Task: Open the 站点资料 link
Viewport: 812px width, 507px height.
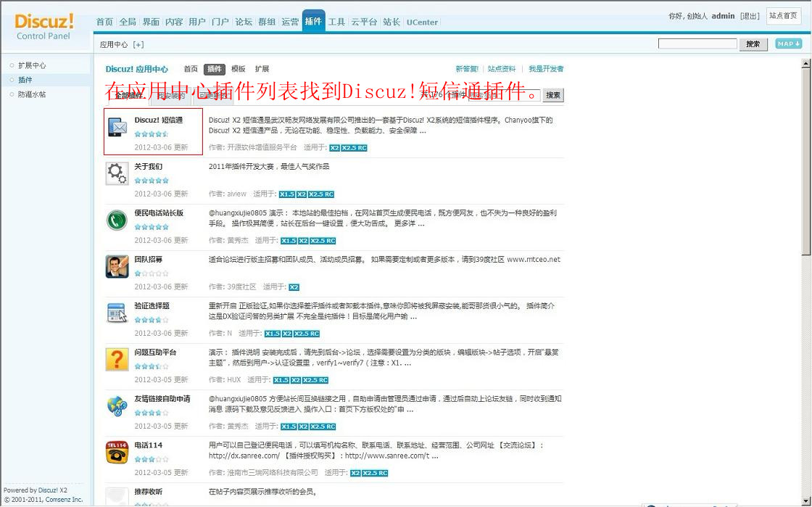Action: 502,69
